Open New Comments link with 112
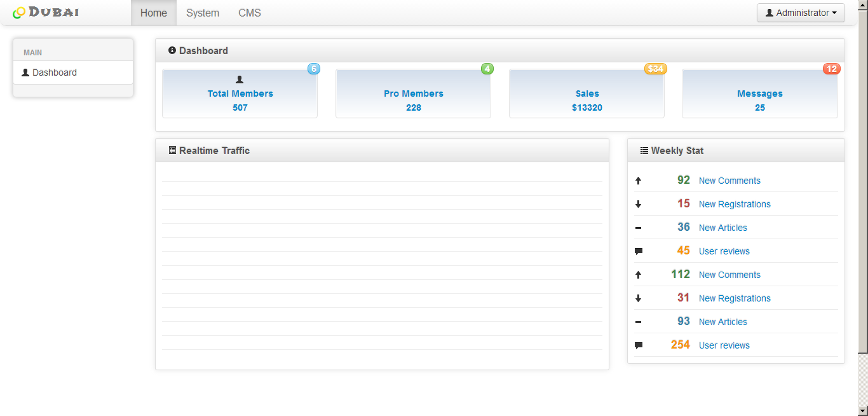Image resolution: width=868 pixels, height=416 pixels. (729, 275)
